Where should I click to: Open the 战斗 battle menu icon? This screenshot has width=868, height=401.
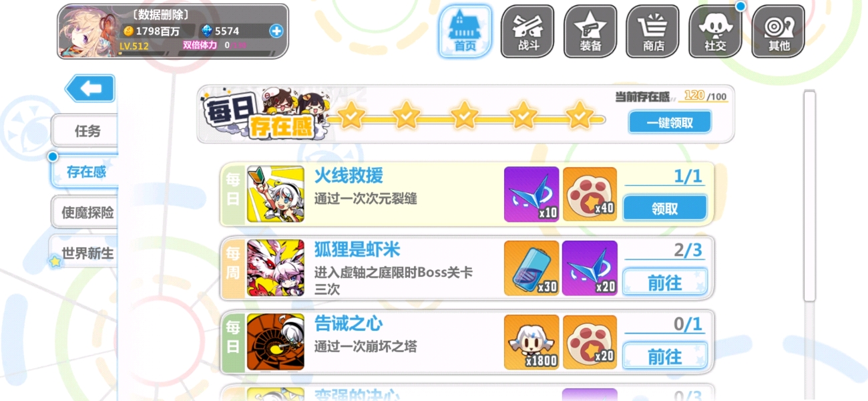[x=527, y=31]
